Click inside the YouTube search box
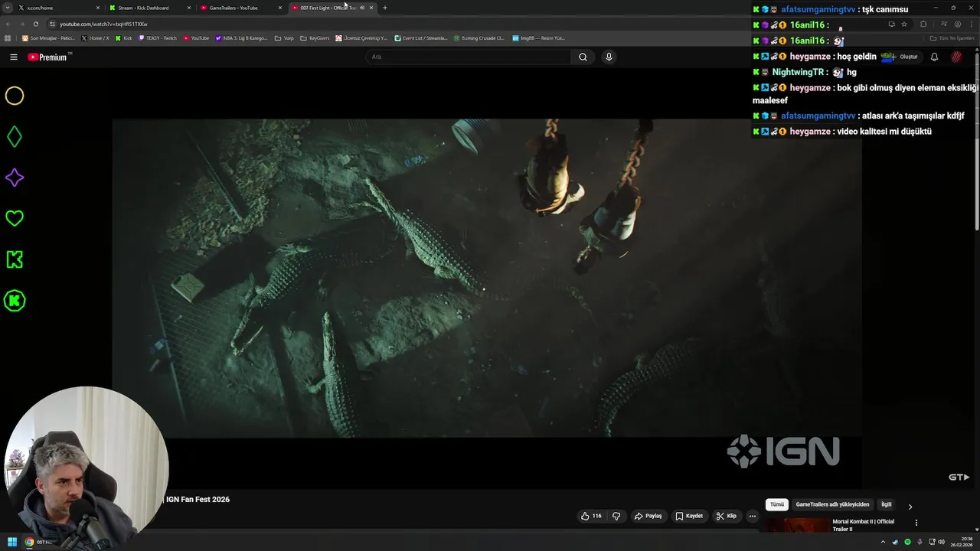Screen dimensions: 980x551 tap(469, 57)
